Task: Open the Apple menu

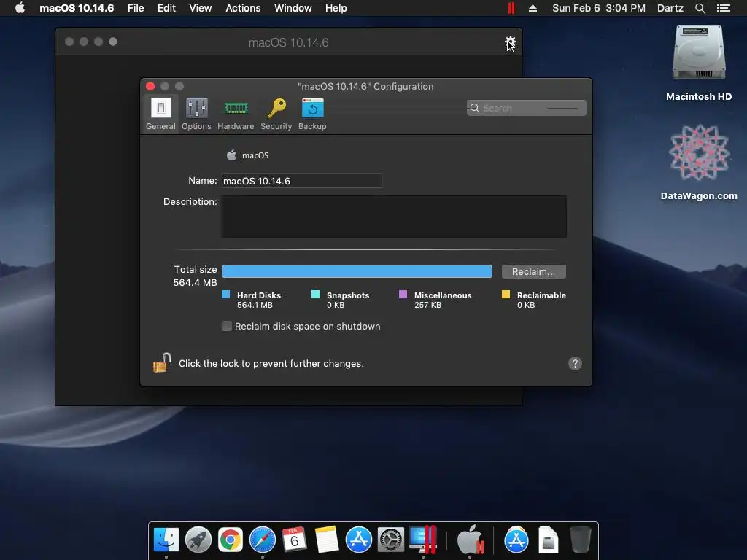Action: [x=20, y=8]
